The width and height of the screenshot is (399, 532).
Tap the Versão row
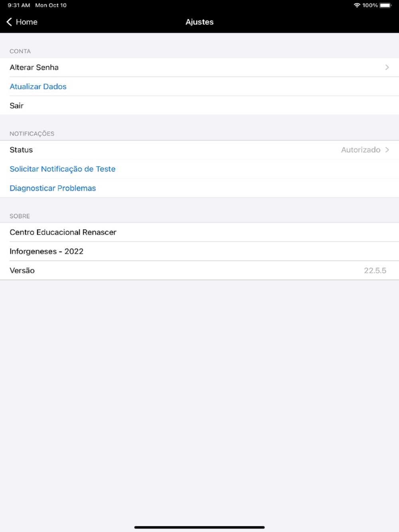[199, 270]
